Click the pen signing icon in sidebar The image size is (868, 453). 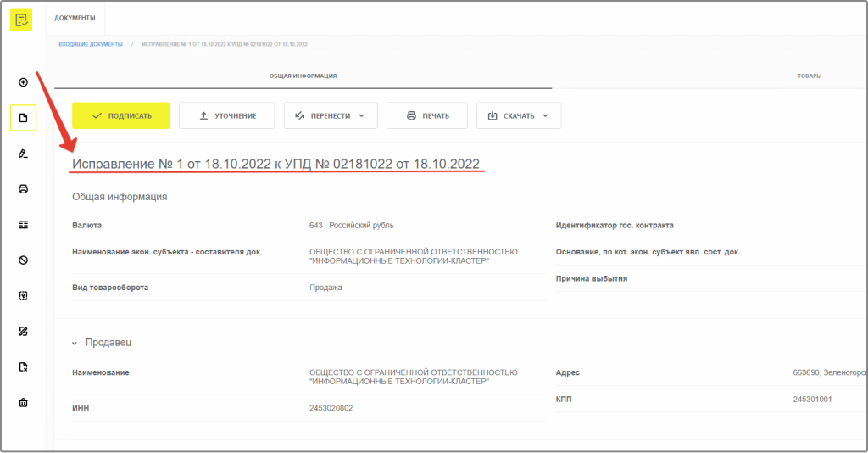pyautogui.click(x=23, y=154)
